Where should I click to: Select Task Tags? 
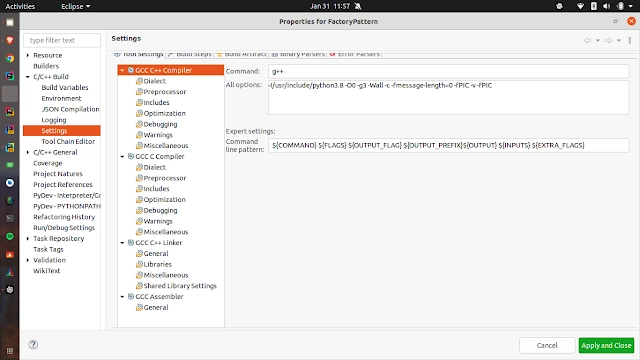coord(48,249)
